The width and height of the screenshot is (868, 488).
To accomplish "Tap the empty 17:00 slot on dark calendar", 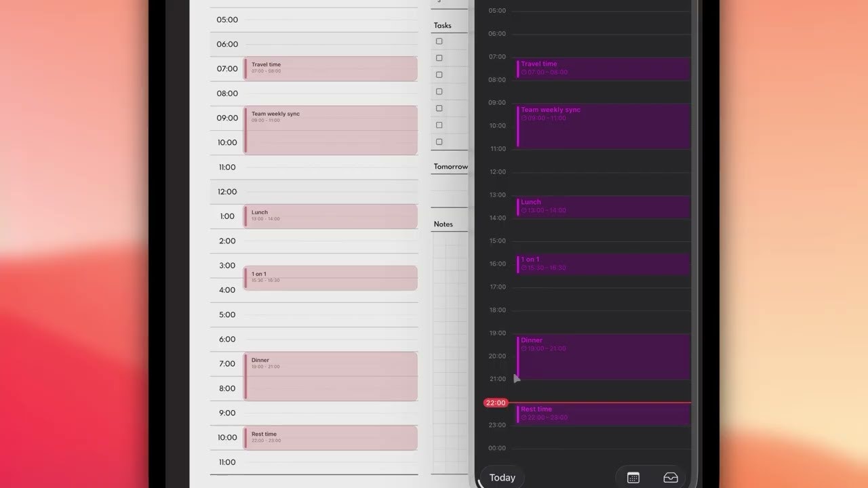I will point(602,298).
